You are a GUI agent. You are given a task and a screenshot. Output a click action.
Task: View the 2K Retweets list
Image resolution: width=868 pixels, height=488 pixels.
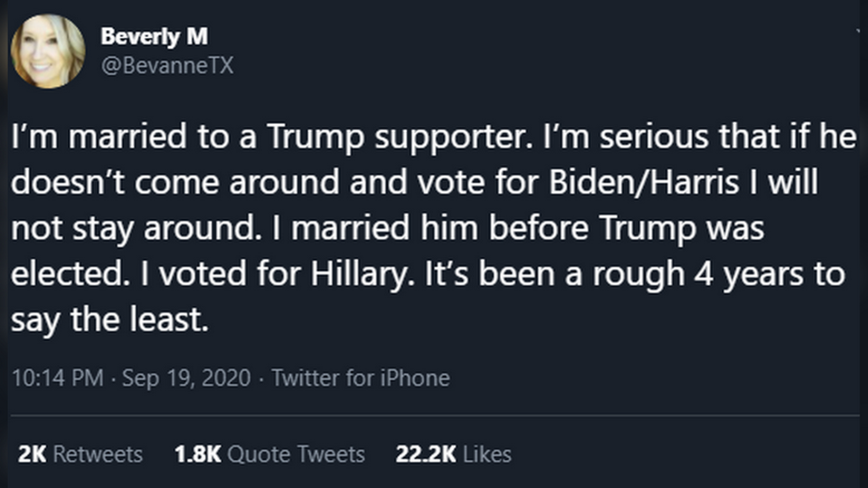pyautogui.click(x=80, y=454)
